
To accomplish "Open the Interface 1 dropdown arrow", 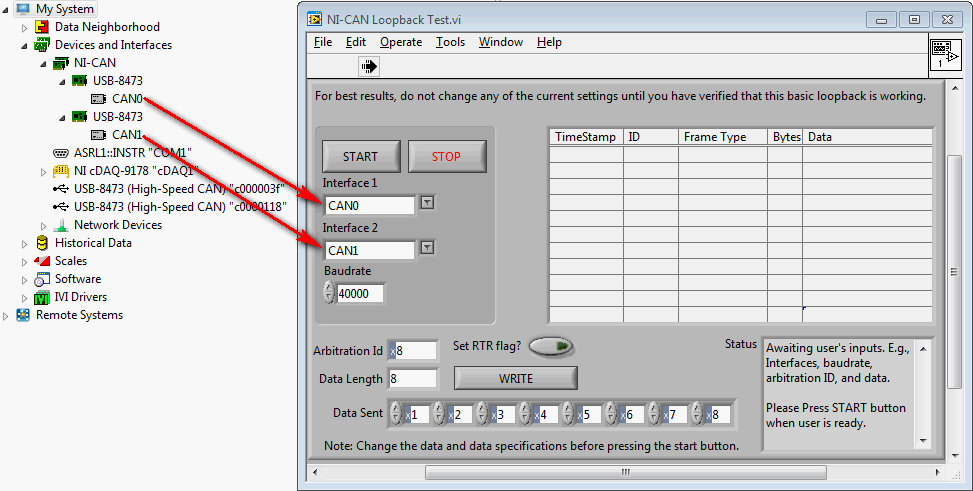I will tap(427, 203).
